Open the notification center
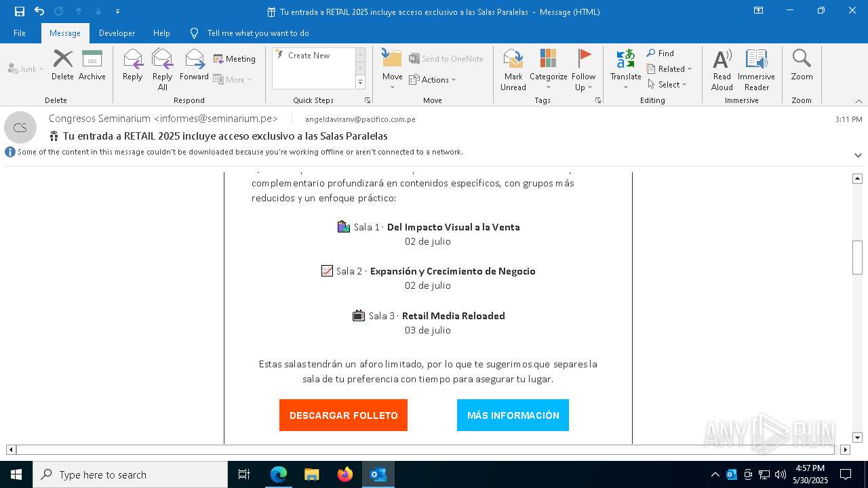Viewport: 868px width, 488px height. point(846,474)
